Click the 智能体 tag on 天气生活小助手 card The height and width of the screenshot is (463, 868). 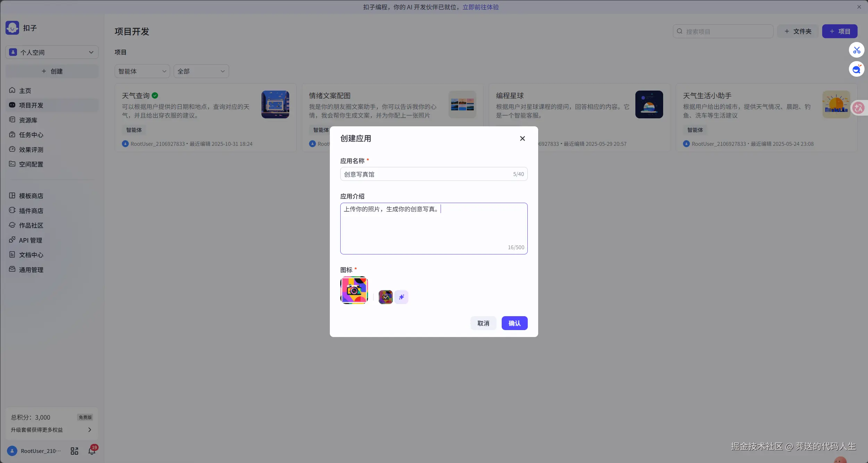click(x=695, y=130)
